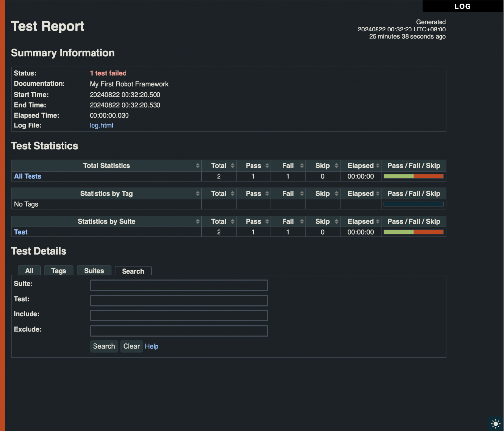Sort Total Statistics by Fail column
504x431 pixels.
(288, 165)
